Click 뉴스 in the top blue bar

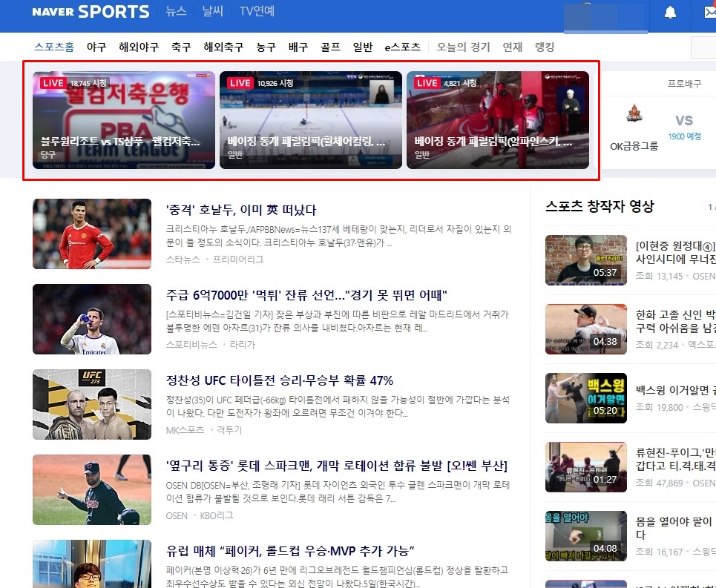click(175, 12)
